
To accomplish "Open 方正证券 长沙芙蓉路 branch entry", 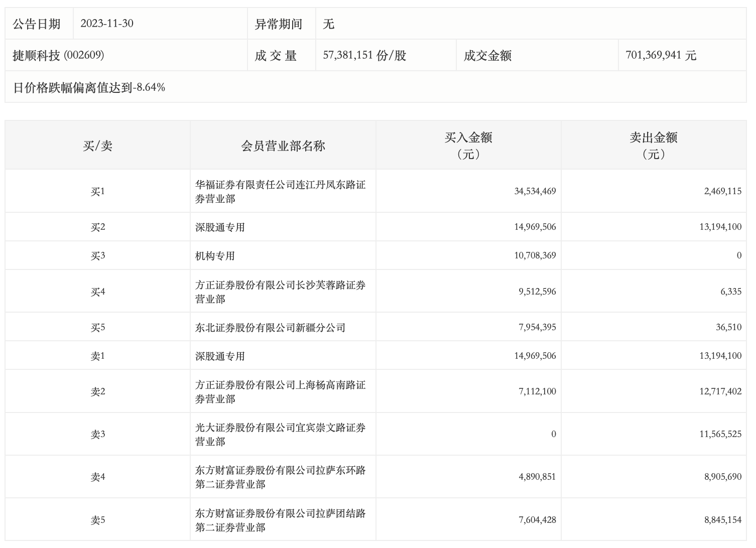I will 280,292.
